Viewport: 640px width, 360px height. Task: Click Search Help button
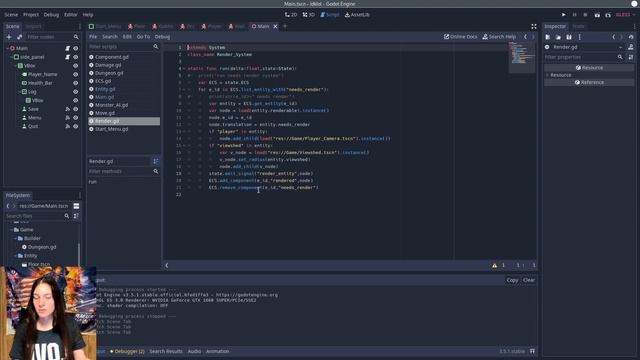pos(499,37)
